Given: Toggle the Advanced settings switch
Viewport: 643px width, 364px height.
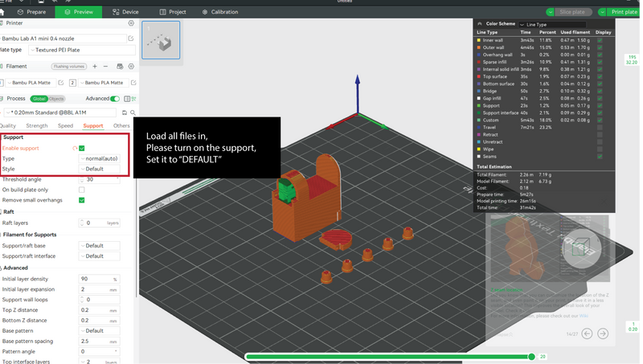Looking at the screenshot, I should (x=115, y=98).
